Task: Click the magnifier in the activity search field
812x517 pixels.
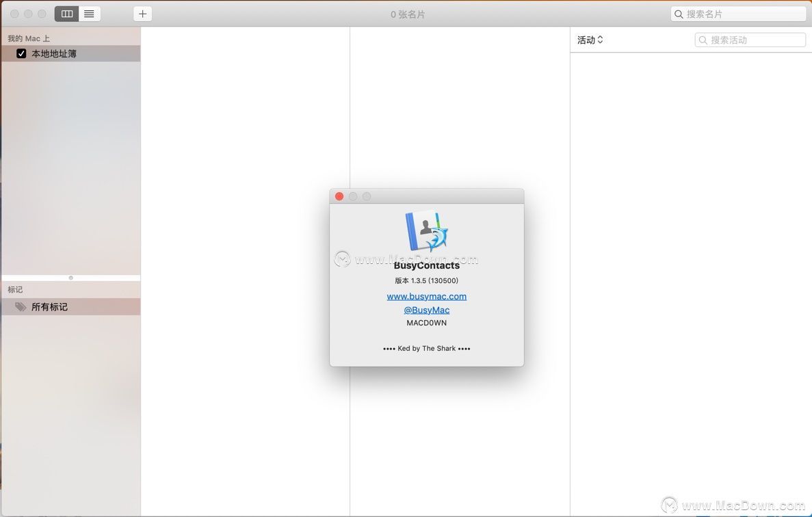Action: click(703, 40)
